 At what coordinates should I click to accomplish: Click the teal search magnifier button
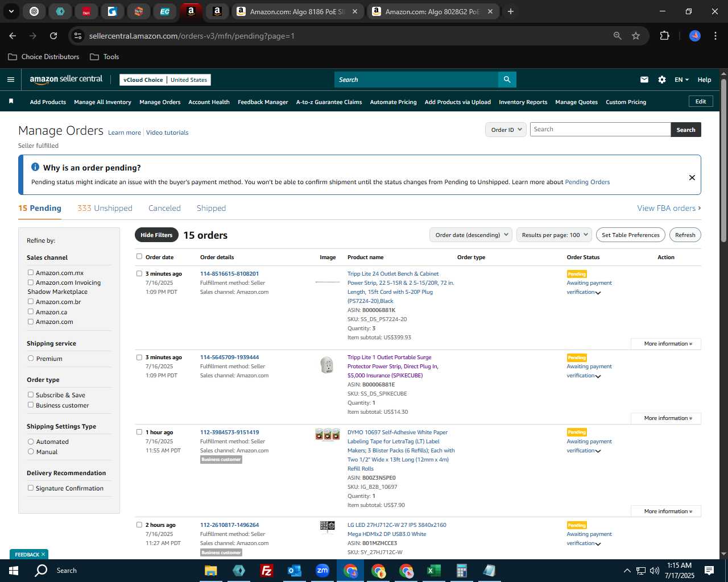click(x=507, y=80)
